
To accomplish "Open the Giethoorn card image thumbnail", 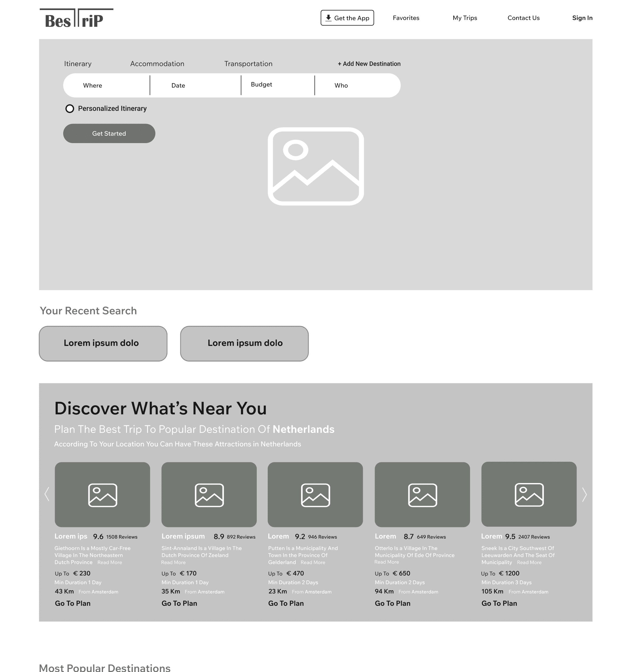I will click(x=102, y=495).
